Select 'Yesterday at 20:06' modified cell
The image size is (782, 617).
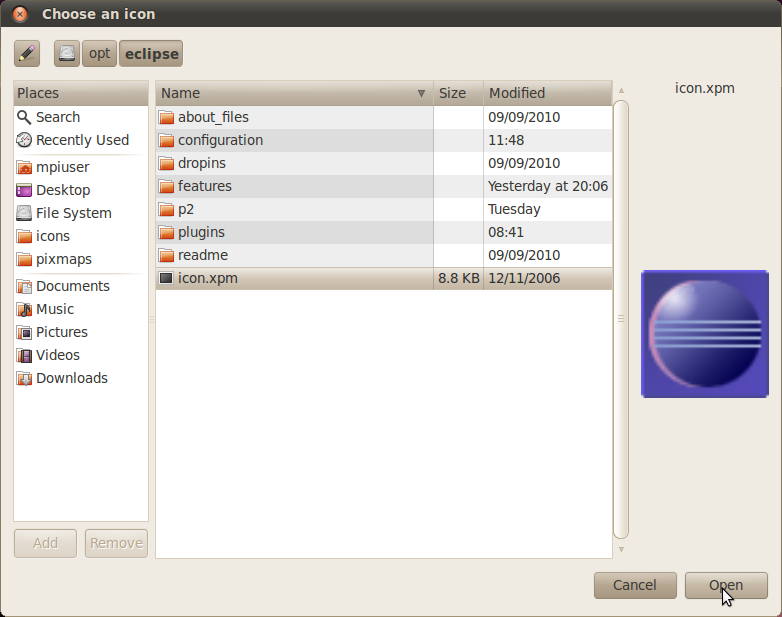548,186
